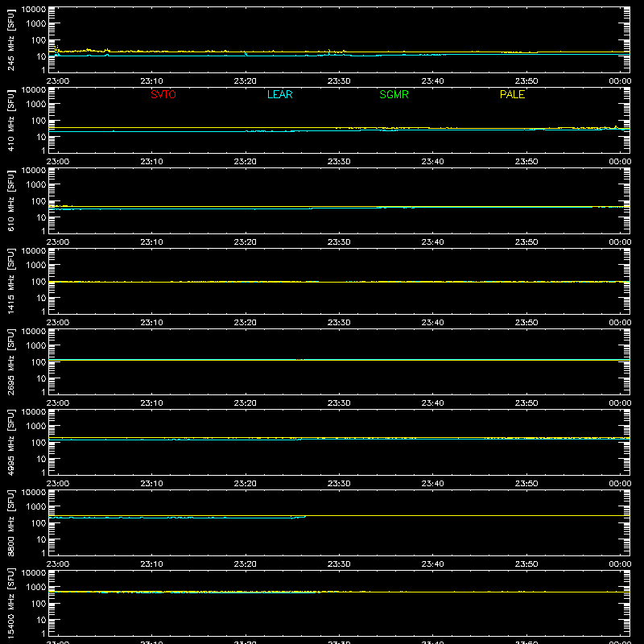
Task: Select the 610 MHz [SFU] axis title
Action: [x=11, y=200]
